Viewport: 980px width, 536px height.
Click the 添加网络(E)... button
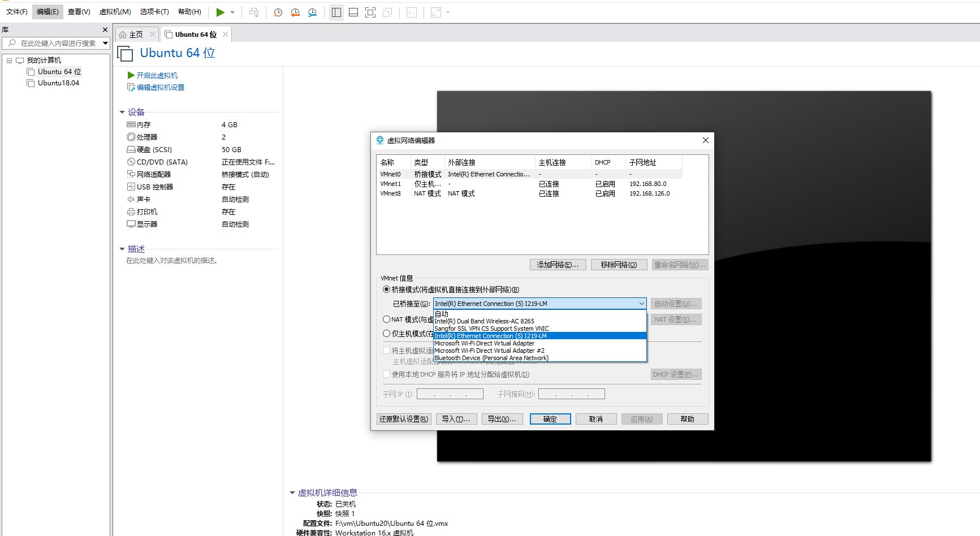tap(558, 265)
